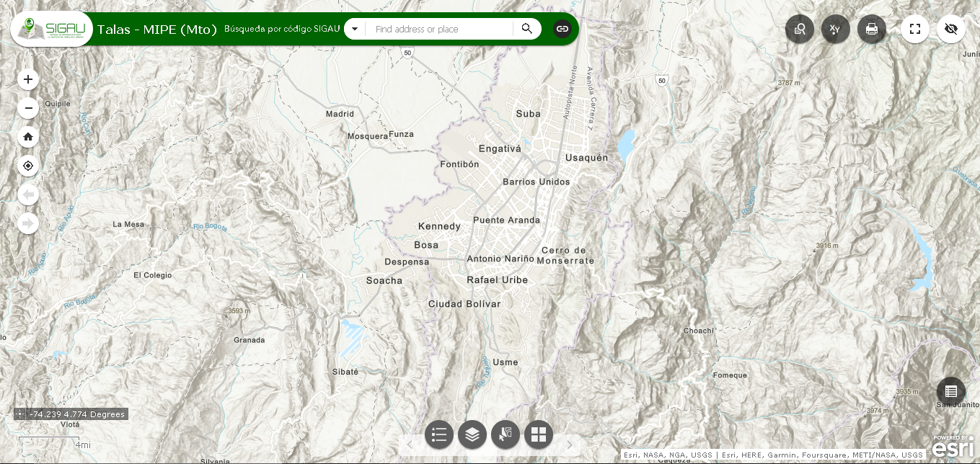Activate the XY coordinate tool
Screen dimensions: 980x464
tap(836, 29)
